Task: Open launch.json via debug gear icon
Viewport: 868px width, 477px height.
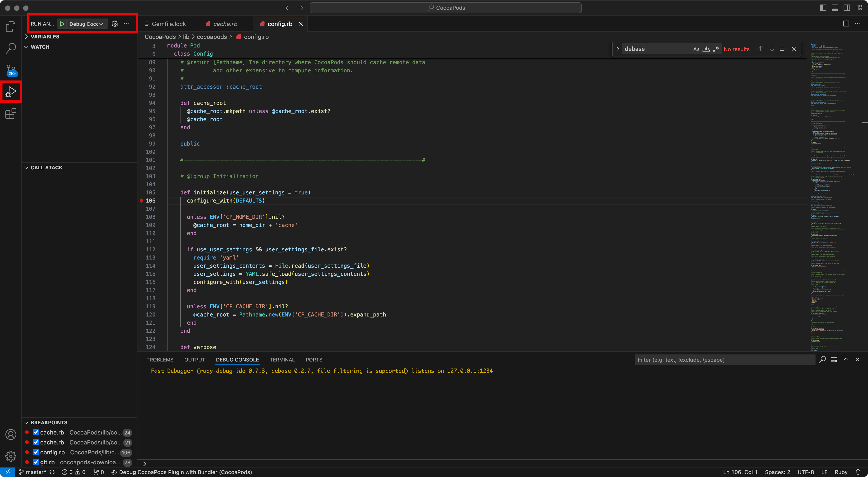Action: (115, 24)
